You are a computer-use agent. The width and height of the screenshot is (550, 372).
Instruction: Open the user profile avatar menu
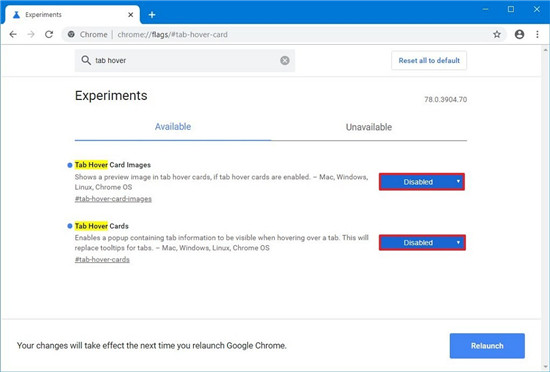tap(519, 34)
